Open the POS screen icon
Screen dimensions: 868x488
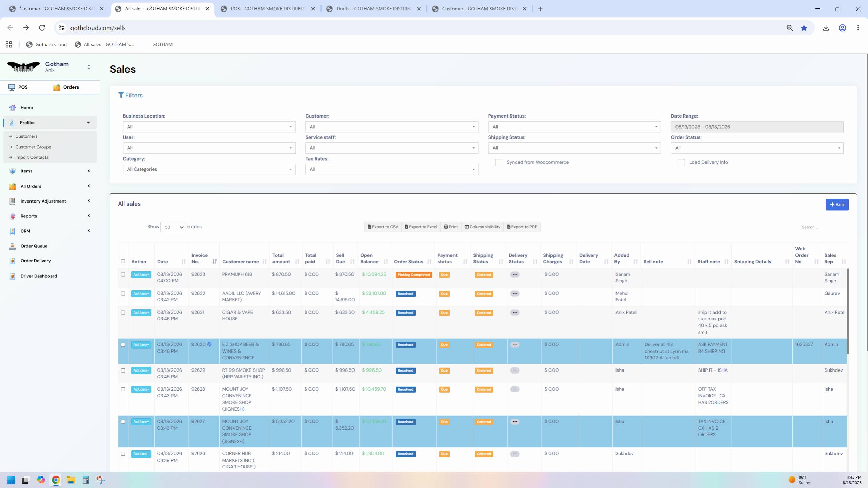pos(12,87)
